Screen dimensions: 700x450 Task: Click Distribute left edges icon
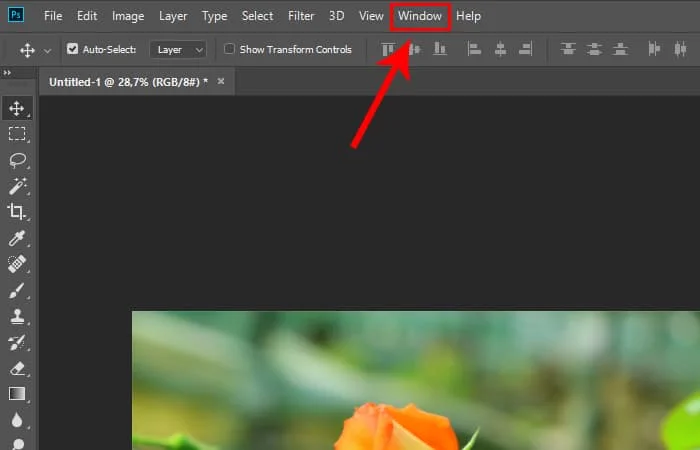click(x=654, y=49)
